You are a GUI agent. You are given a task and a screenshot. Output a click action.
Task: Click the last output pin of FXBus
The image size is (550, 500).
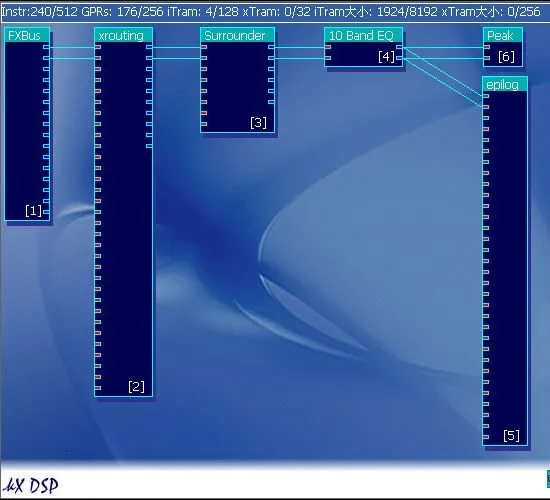(46, 212)
